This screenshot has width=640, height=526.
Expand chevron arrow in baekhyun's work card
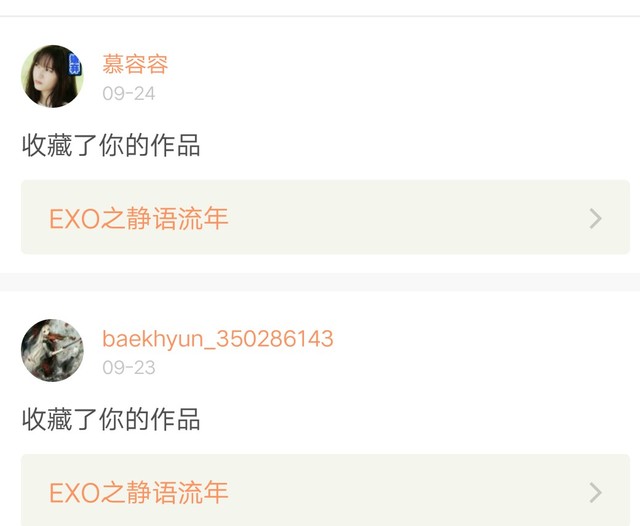coord(596,493)
